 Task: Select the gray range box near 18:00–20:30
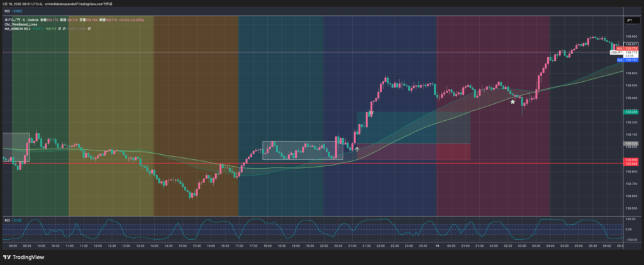coord(302,150)
